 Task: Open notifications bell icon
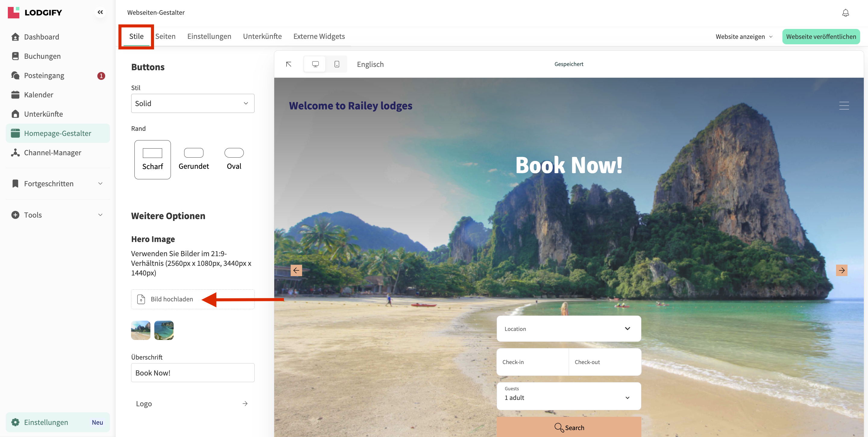tap(845, 13)
